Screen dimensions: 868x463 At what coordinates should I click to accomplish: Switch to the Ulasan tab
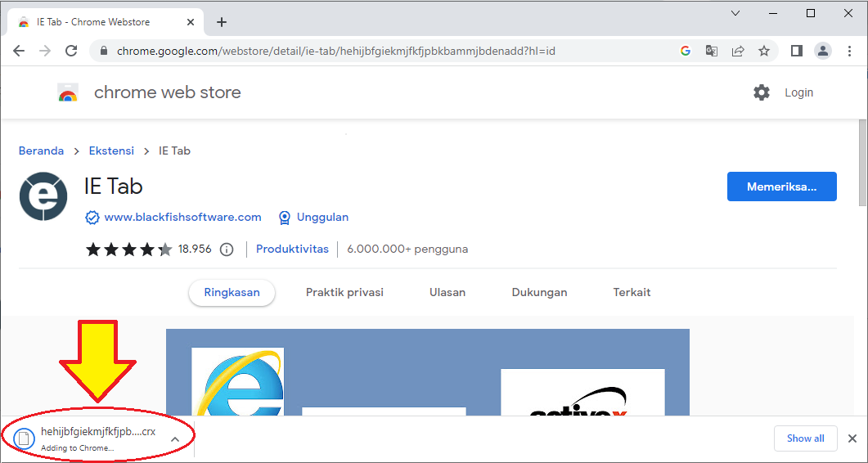coord(447,292)
